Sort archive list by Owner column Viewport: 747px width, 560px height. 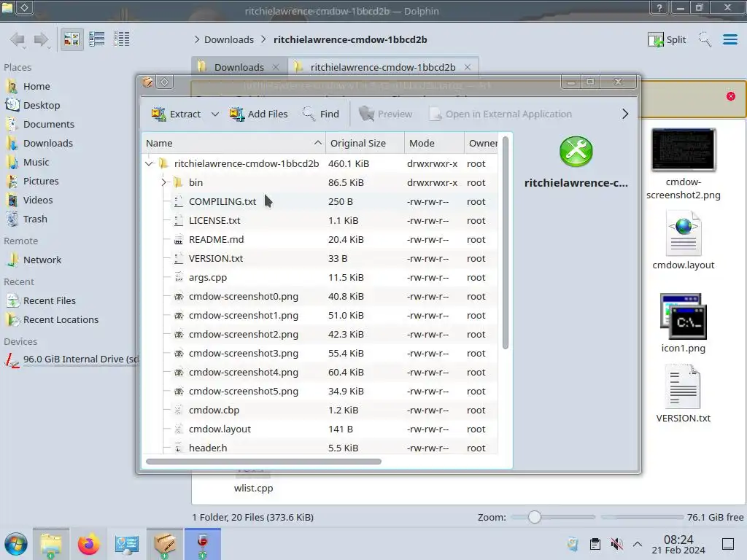coord(481,144)
